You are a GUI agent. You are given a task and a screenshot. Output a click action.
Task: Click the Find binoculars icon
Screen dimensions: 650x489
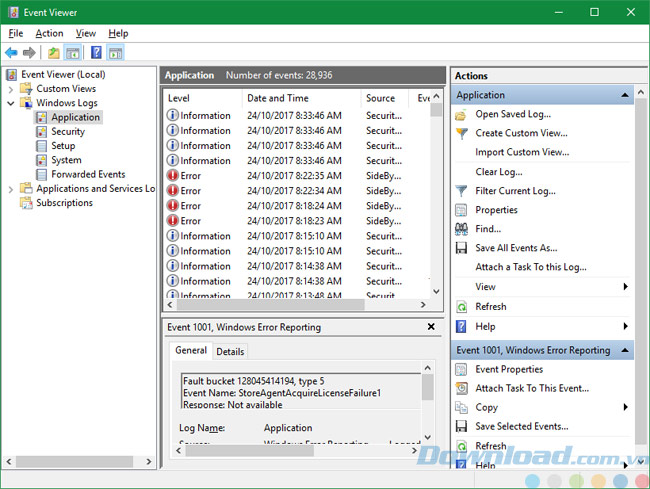tap(461, 229)
